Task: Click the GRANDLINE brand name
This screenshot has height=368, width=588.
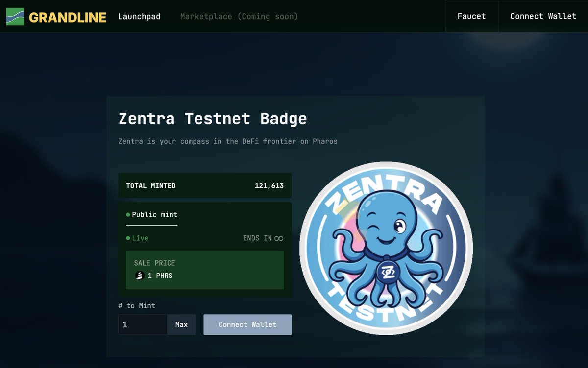Action: [68, 17]
